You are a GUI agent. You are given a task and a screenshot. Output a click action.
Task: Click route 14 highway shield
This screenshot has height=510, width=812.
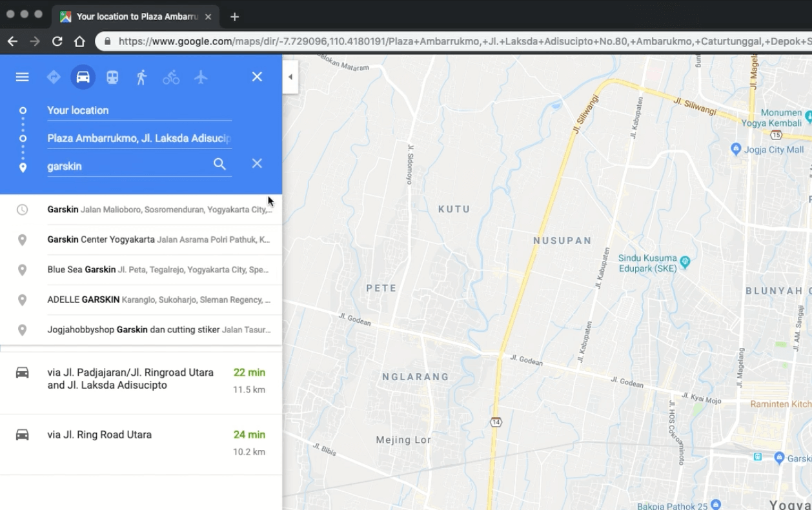pyautogui.click(x=495, y=422)
